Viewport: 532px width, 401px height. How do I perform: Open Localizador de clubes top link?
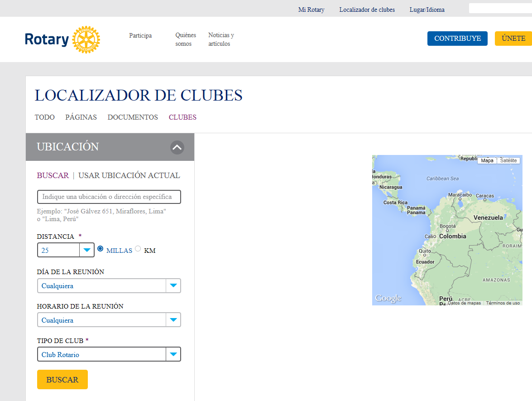click(367, 10)
